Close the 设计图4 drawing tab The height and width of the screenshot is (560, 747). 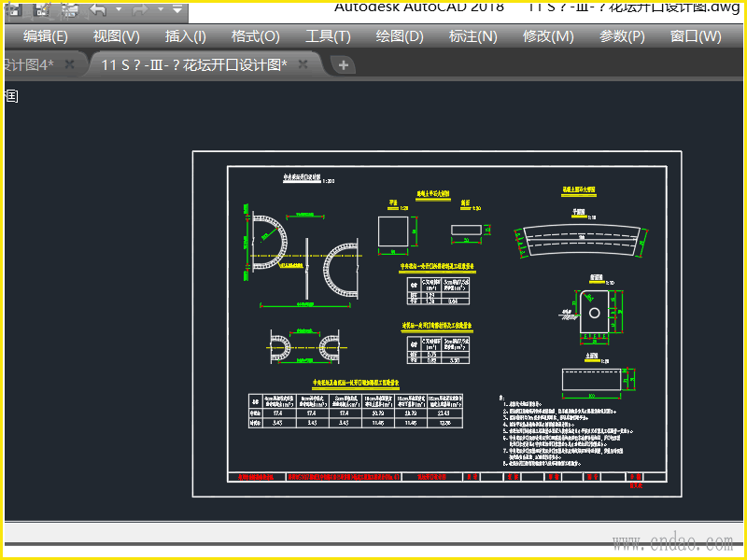pos(69,64)
